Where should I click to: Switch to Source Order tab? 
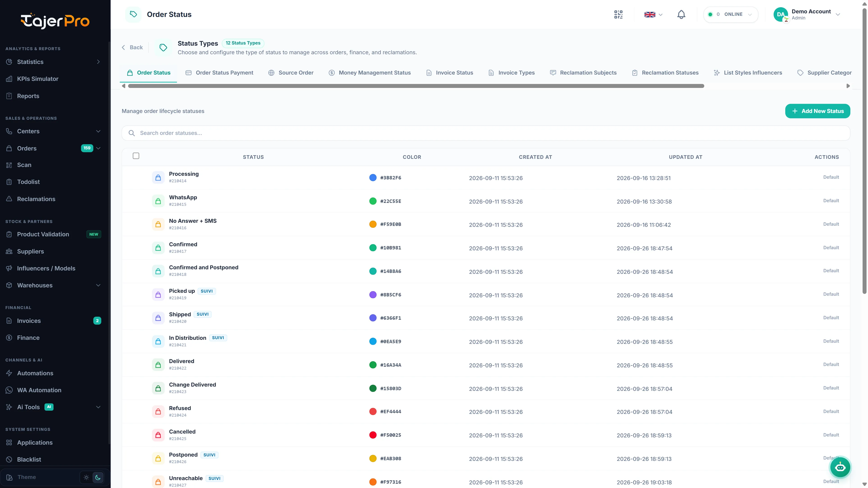pyautogui.click(x=291, y=73)
